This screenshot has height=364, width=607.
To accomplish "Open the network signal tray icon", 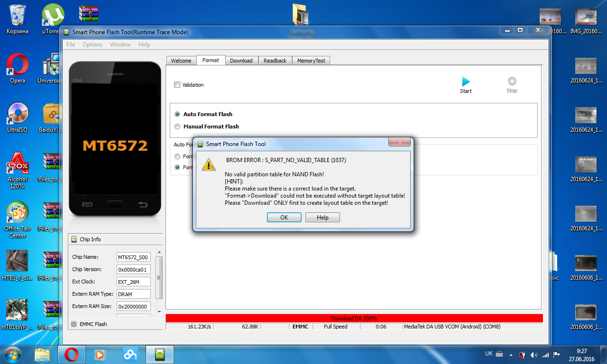I will tap(545, 355).
